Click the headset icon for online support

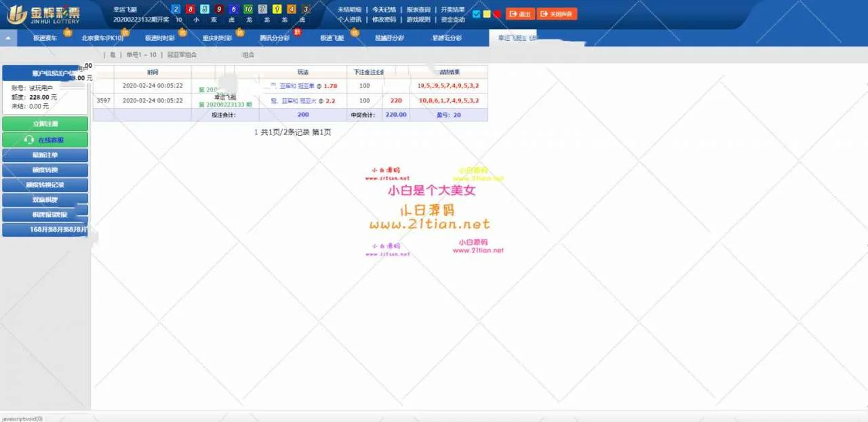click(29, 140)
